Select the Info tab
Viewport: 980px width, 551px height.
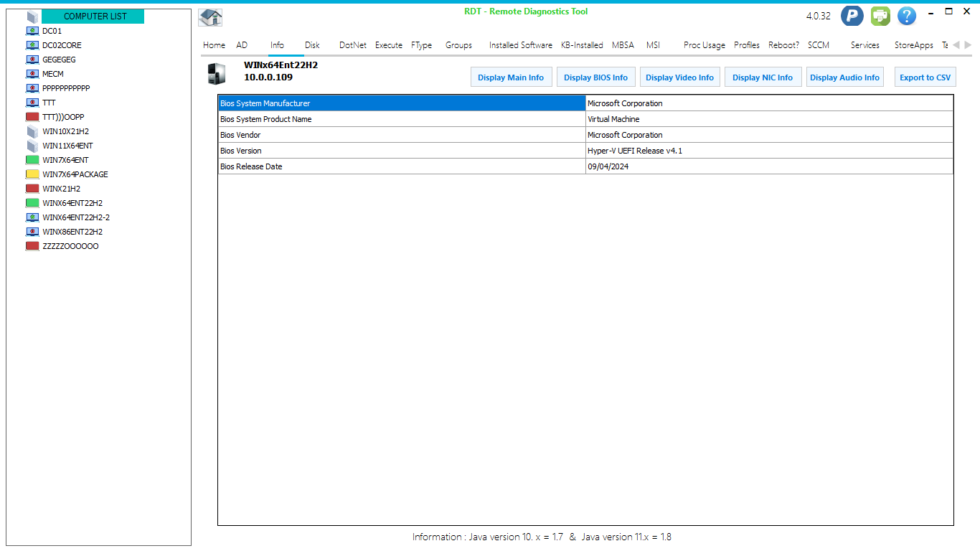tap(277, 45)
